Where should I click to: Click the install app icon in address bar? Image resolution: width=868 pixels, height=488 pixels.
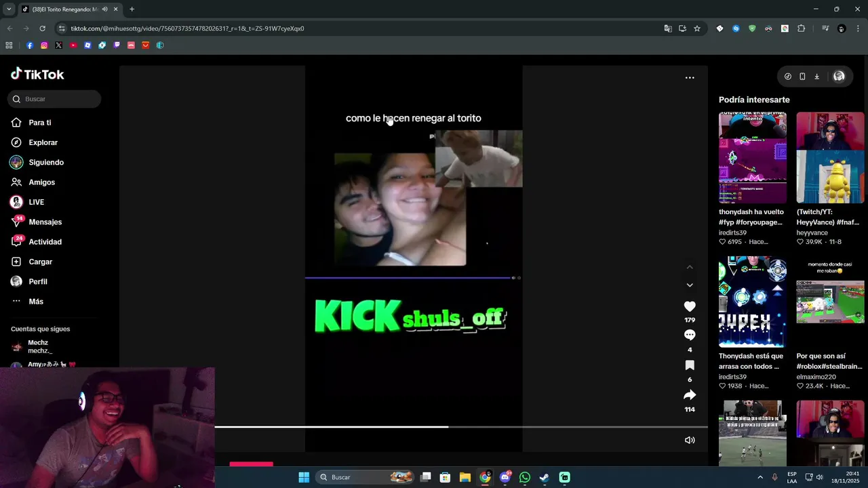coord(682,28)
